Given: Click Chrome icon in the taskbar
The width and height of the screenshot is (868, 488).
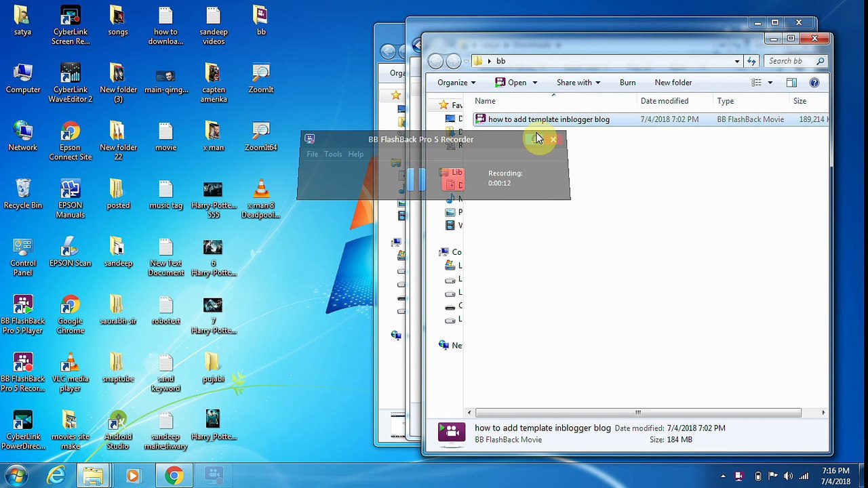Looking at the screenshot, I should 174,476.
